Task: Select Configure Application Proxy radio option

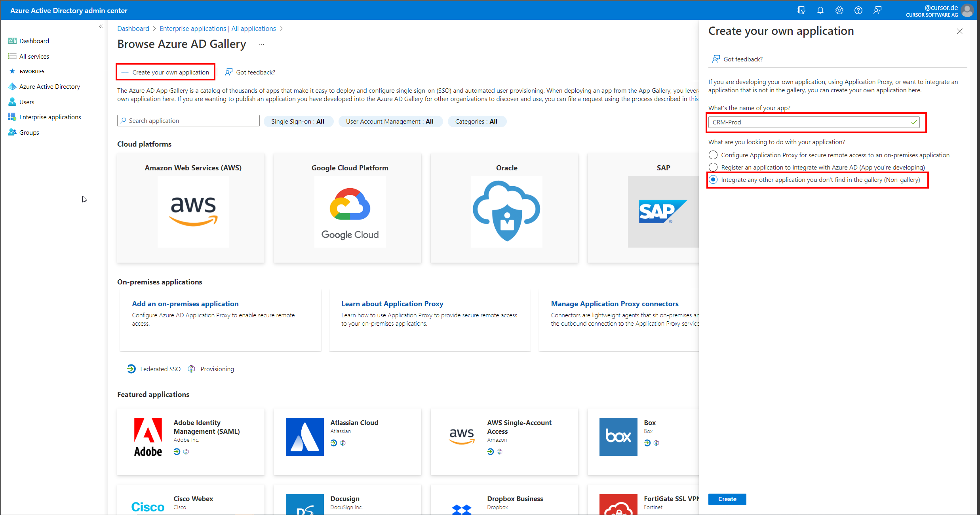Action: [x=713, y=155]
